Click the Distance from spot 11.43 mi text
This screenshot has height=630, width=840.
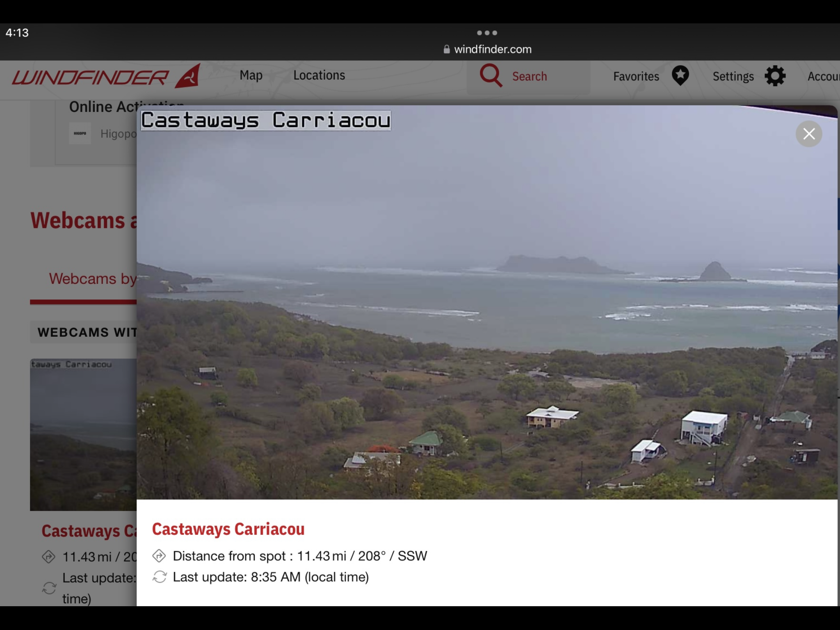300,556
